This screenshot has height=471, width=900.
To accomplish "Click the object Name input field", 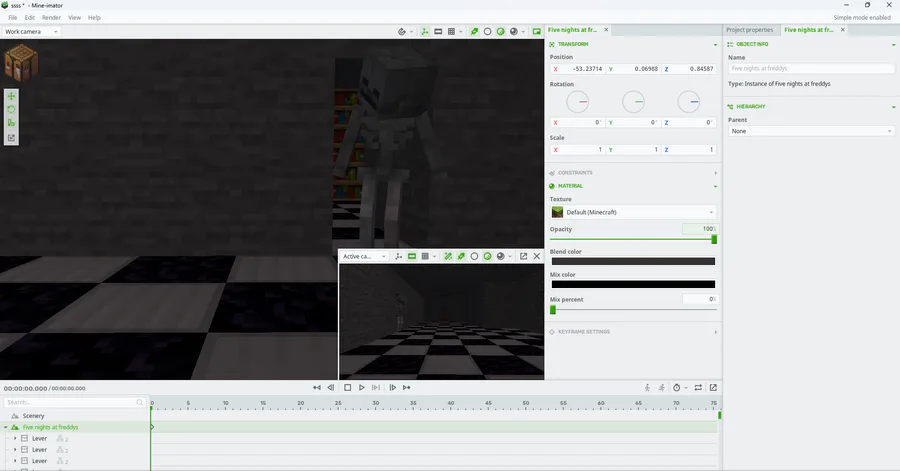I will tap(810, 68).
